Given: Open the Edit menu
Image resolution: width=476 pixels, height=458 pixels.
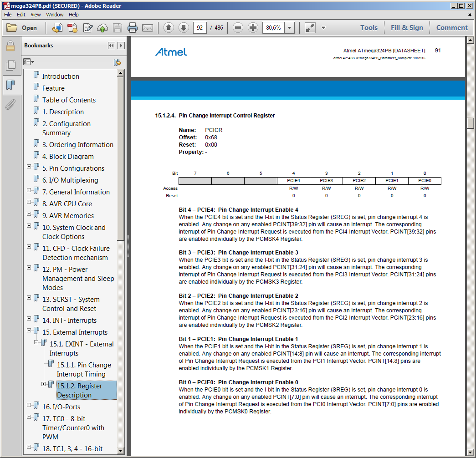Looking at the screenshot, I should coord(21,15).
